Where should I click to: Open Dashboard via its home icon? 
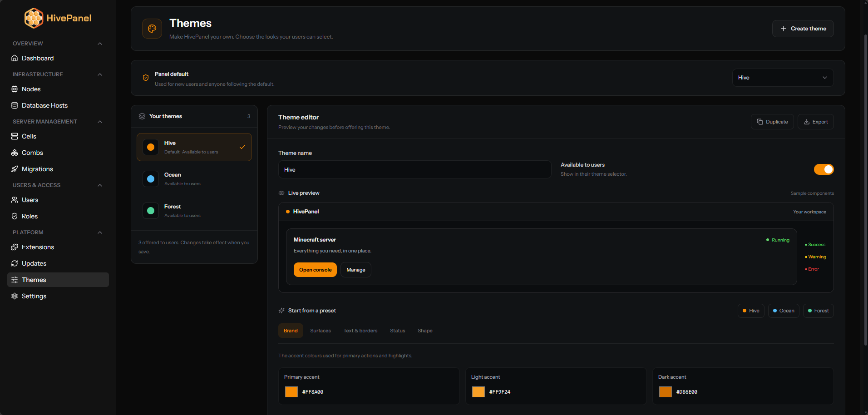pyautogui.click(x=15, y=58)
